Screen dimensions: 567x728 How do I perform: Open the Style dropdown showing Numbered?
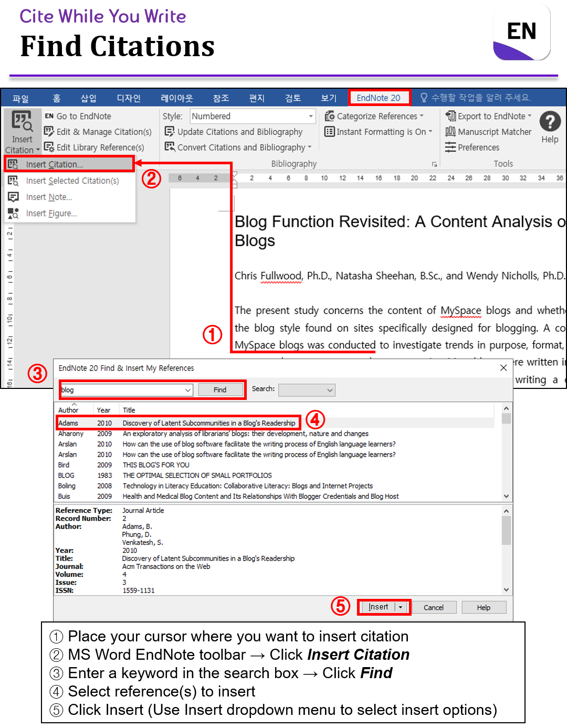coord(310,116)
